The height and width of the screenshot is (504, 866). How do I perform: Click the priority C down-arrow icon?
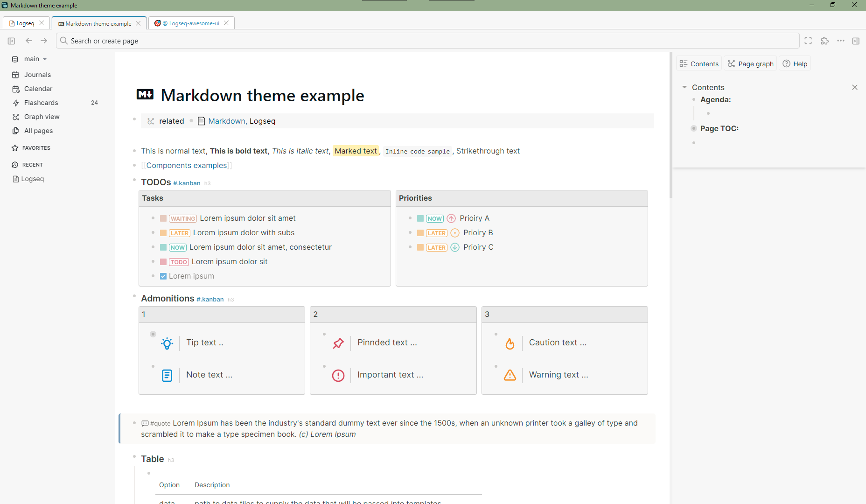[x=455, y=247]
